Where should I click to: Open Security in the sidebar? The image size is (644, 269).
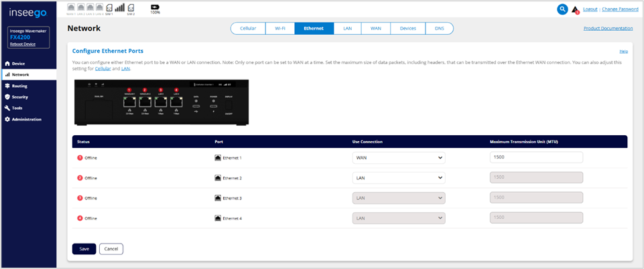[20, 97]
